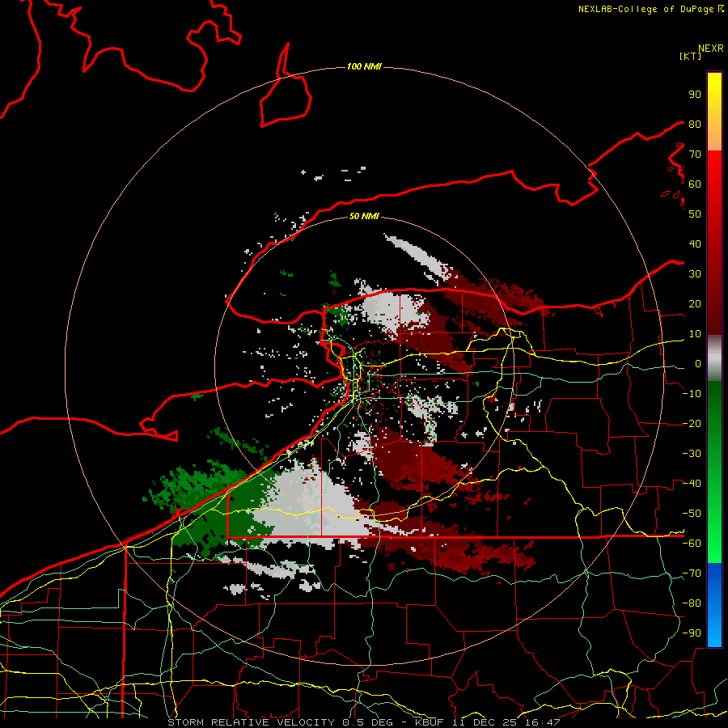The image size is (728, 728).
Task: Click the 0 value on the velocity scale
Action: pos(698,364)
